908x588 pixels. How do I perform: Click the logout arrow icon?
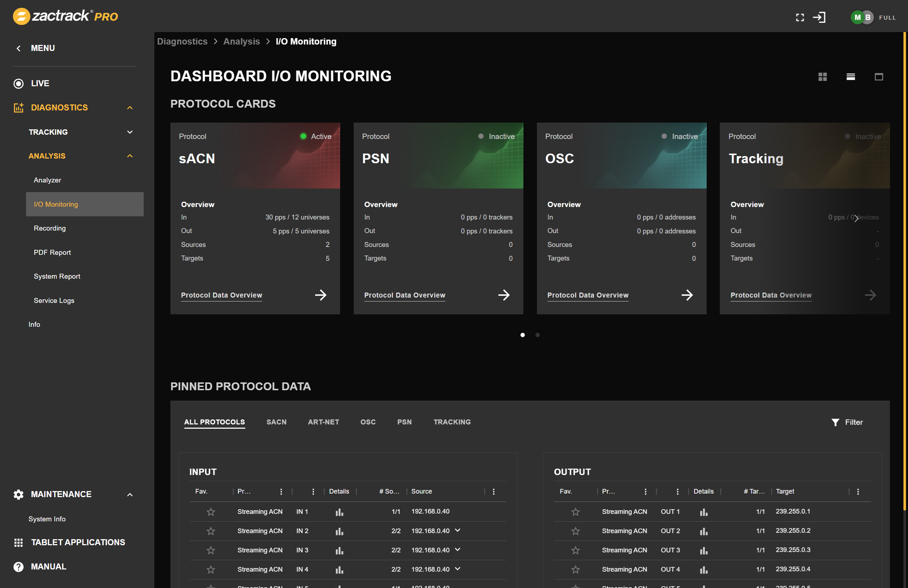(x=820, y=17)
